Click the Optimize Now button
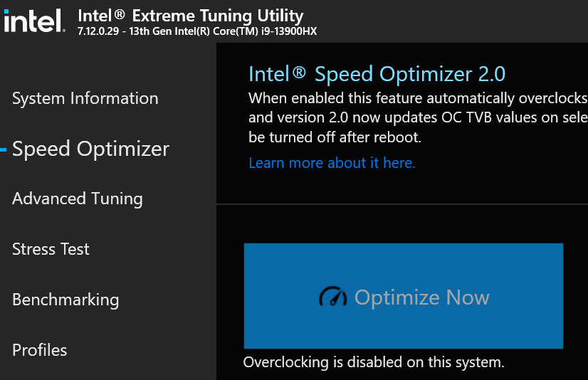The width and height of the screenshot is (588, 380). [x=403, y=296]
